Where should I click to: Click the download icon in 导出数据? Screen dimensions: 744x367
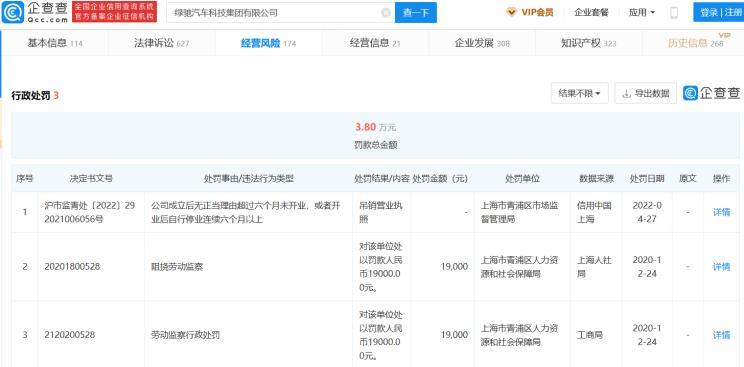pos(626,94)
